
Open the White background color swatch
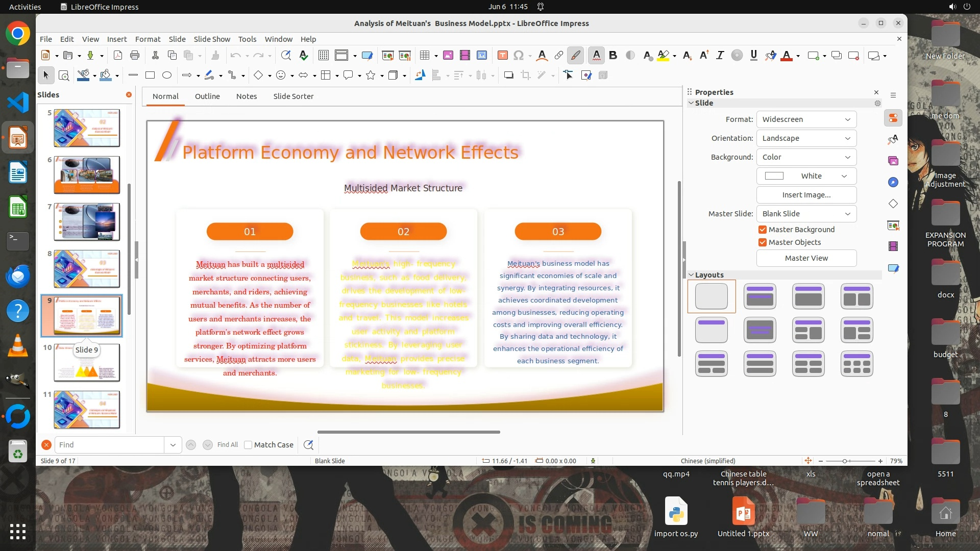806,176
